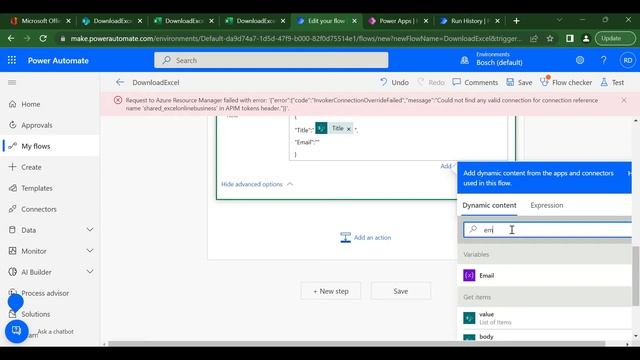Click the horizontal scrollbar at the bottom
640x360 pixels.
(x=356, y=344)
